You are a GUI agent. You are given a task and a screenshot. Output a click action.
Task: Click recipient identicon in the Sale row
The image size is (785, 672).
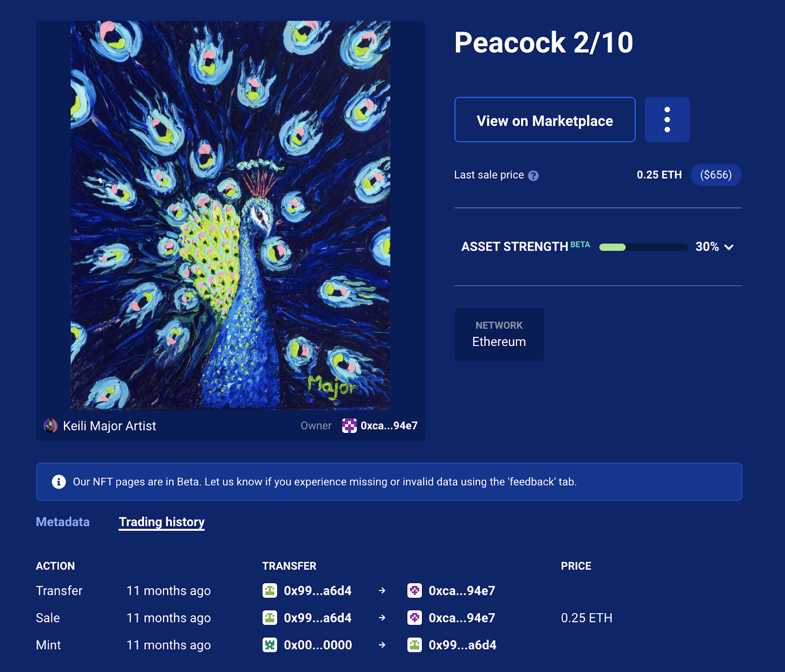click(x=415, y=618)
